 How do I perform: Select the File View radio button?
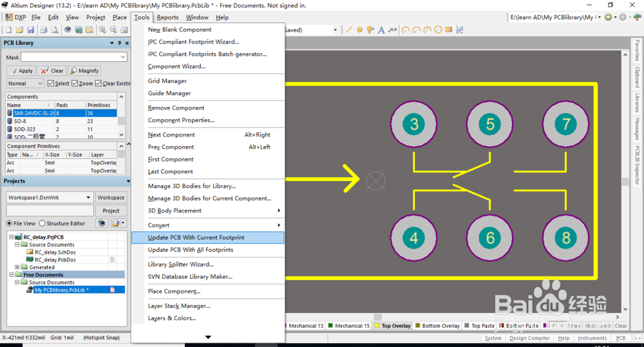pos(9,223)
